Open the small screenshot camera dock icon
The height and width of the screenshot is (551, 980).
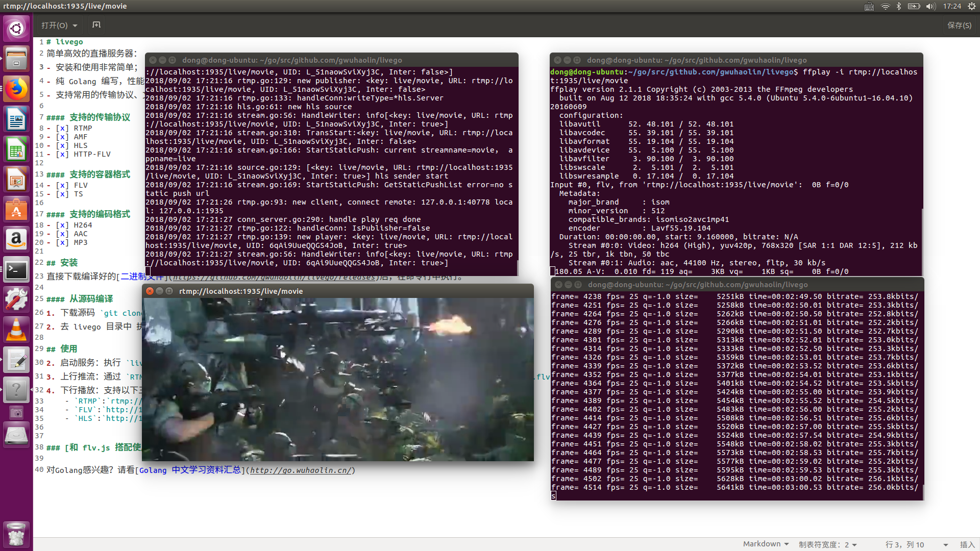click(16, 413)
